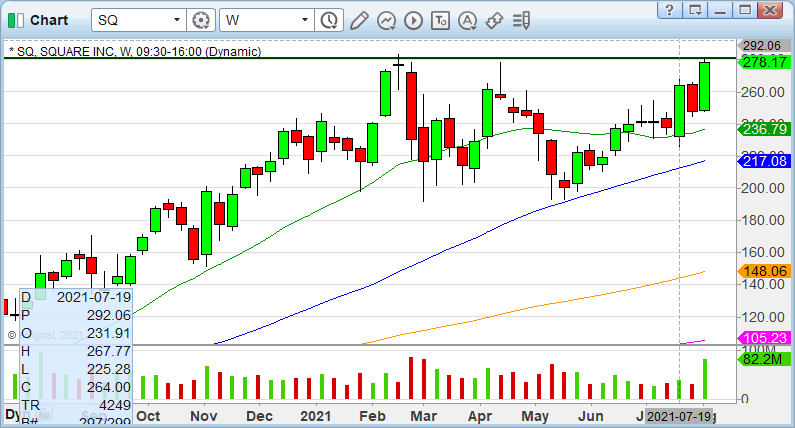Click the 160.00 price axis label
795x428 pixels.
pyautogui.click(x=763, y=252)
